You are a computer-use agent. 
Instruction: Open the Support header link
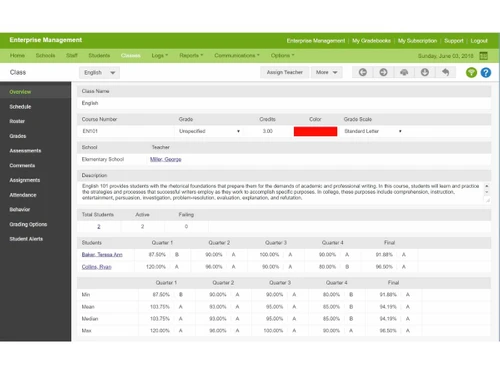click(454, 41)
